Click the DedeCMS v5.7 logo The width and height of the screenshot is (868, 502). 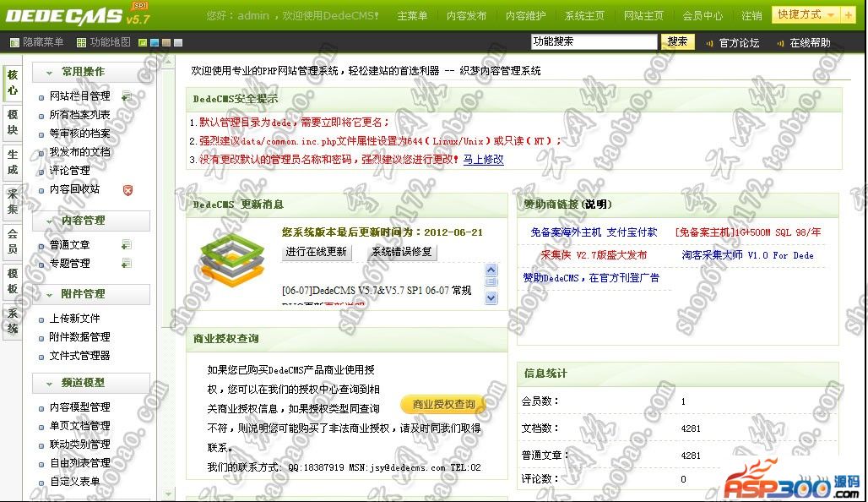tap(78, 15)
